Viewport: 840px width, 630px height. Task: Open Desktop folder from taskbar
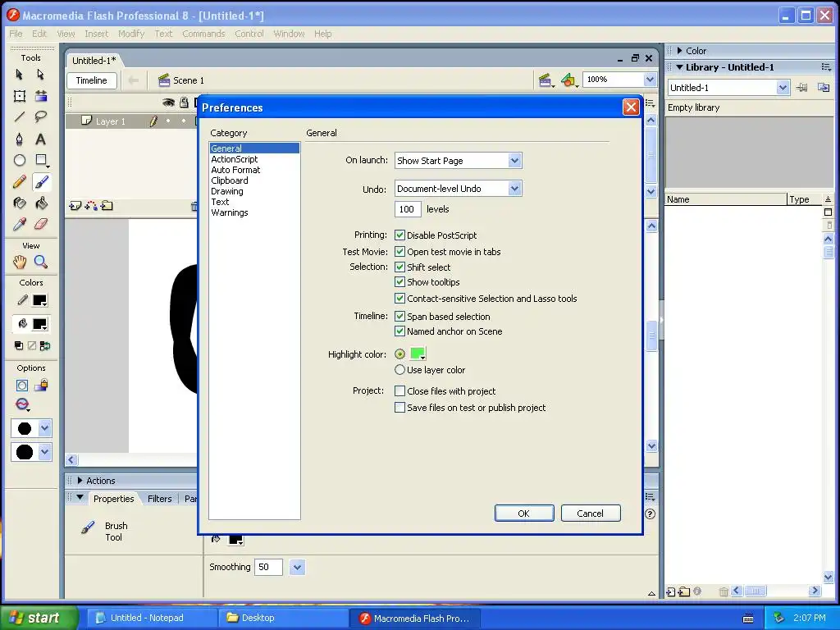284,618
